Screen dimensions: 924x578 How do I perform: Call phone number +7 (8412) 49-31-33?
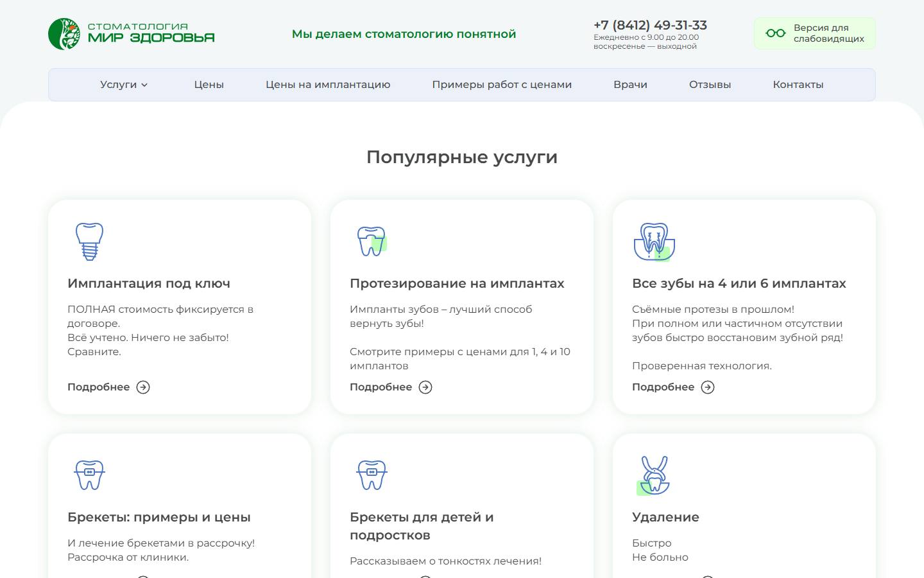coord(650,25)
